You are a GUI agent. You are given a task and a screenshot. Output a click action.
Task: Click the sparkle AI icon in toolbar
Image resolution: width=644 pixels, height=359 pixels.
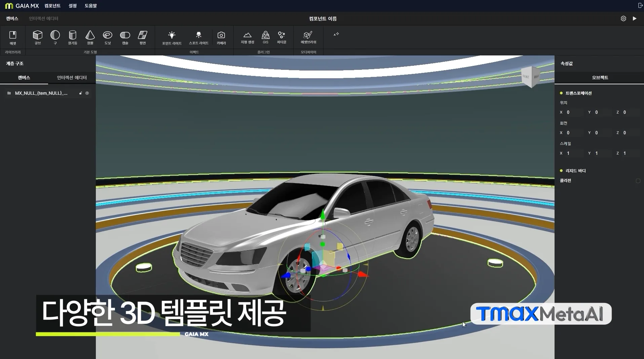[336, 34]
